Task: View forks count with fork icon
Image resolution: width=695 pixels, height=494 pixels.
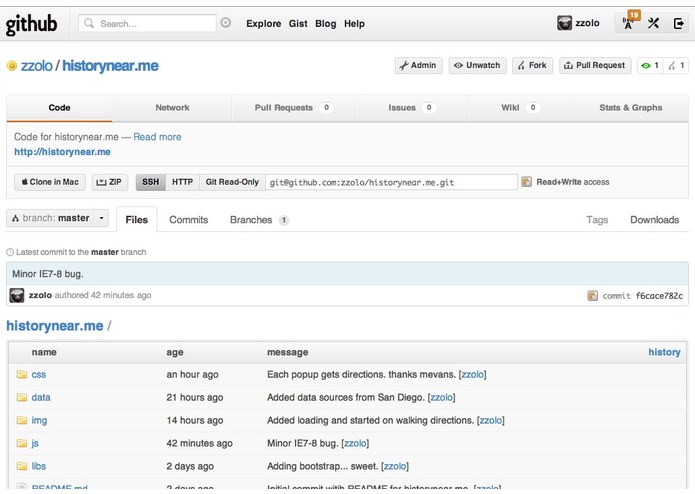Action: 676,66
